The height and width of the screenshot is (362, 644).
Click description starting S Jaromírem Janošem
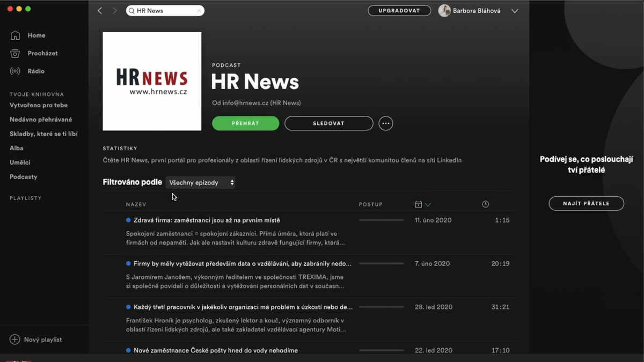tap(236, 282)
